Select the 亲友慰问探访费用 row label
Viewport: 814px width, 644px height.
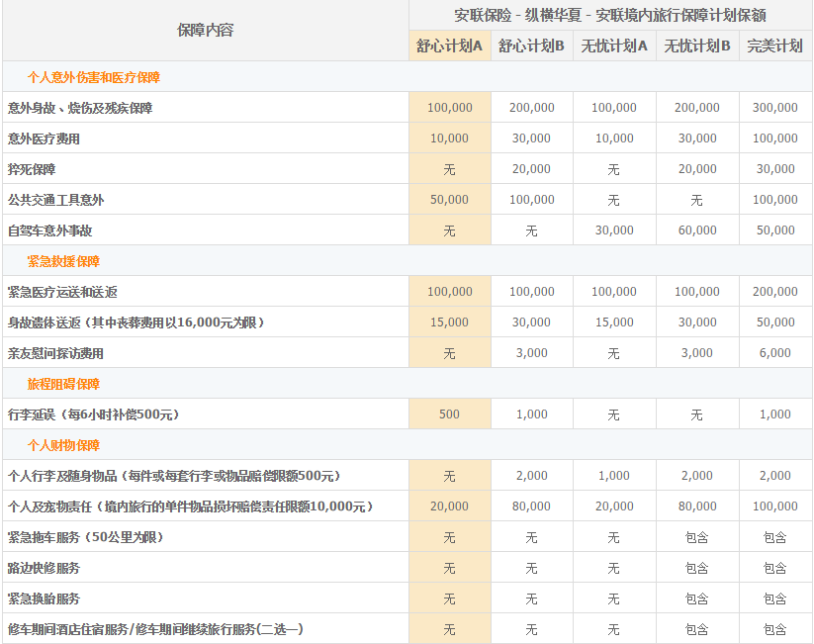click(x=55, y=353)
